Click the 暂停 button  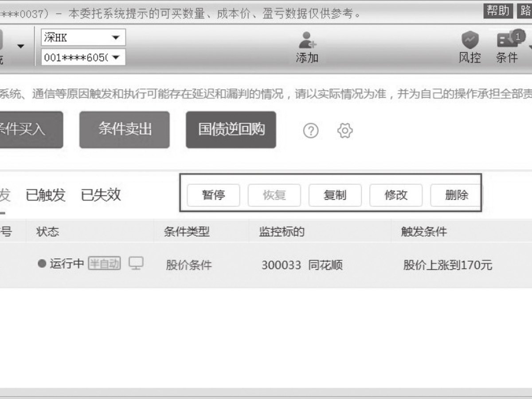pyautogui.click(x=213, y=195)
